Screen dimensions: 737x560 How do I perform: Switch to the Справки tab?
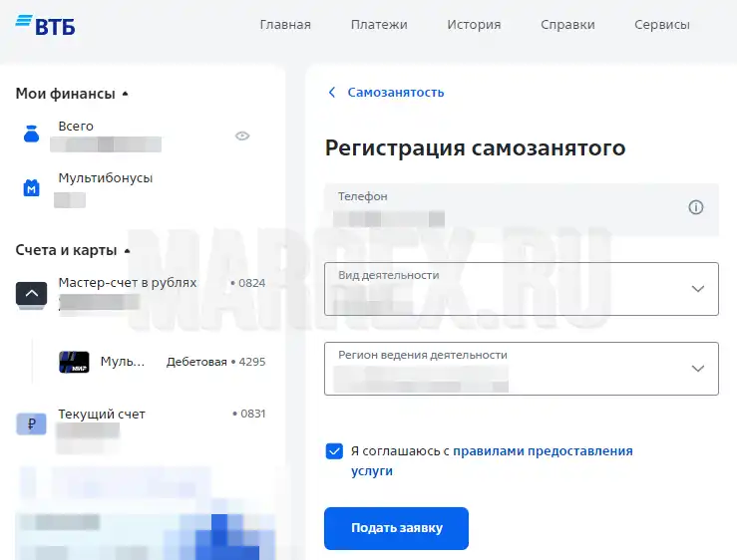click(567, 25)
